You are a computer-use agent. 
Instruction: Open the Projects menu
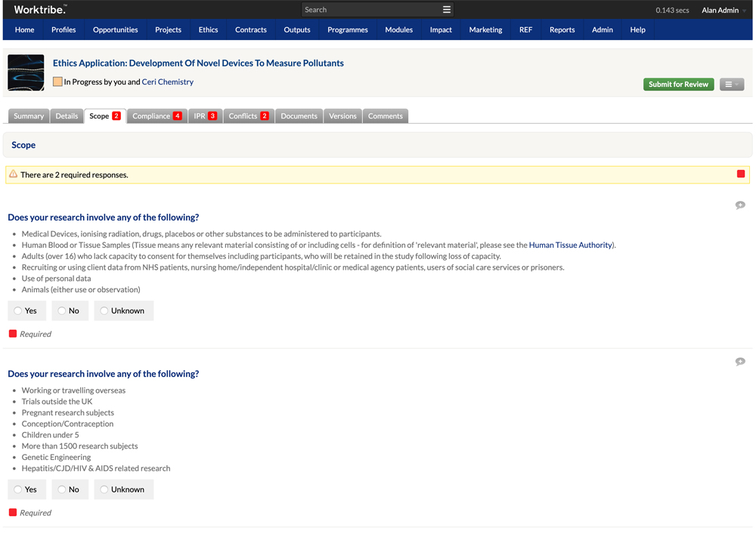169,30
